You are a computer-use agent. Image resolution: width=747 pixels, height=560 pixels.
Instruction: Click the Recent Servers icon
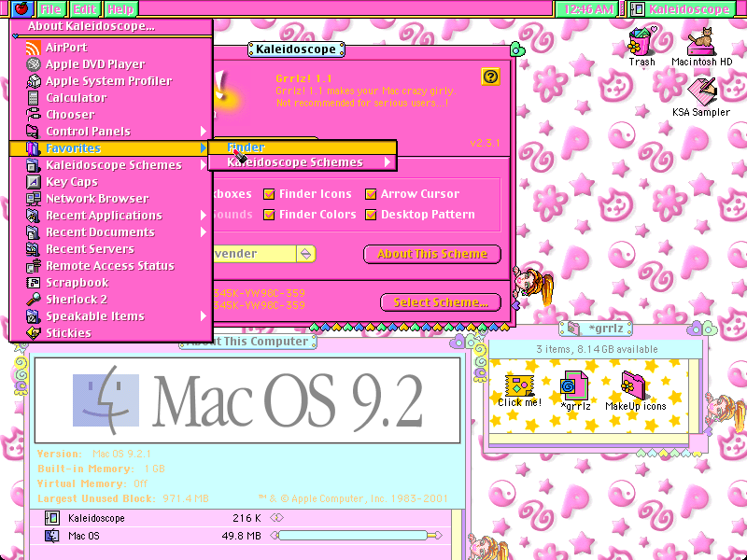(x=33, y=249)
